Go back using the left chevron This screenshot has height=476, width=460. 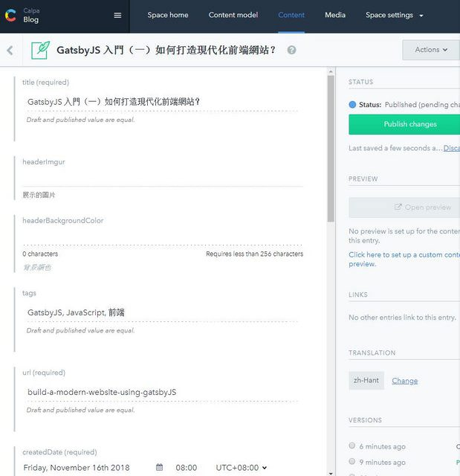[10, 50]
